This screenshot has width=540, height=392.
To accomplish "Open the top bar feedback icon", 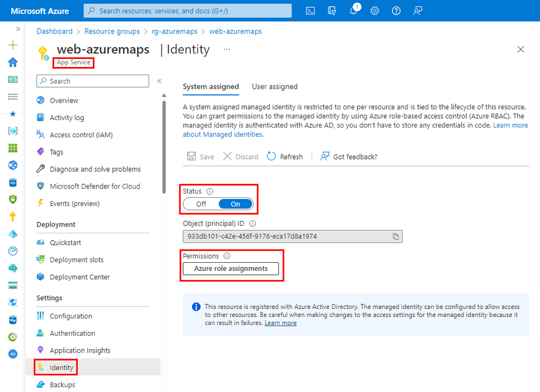I will (417, 11).
